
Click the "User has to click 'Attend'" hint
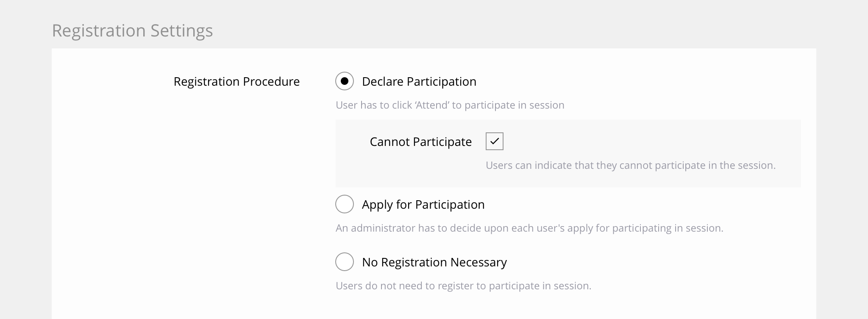click(x=450, y=105)
